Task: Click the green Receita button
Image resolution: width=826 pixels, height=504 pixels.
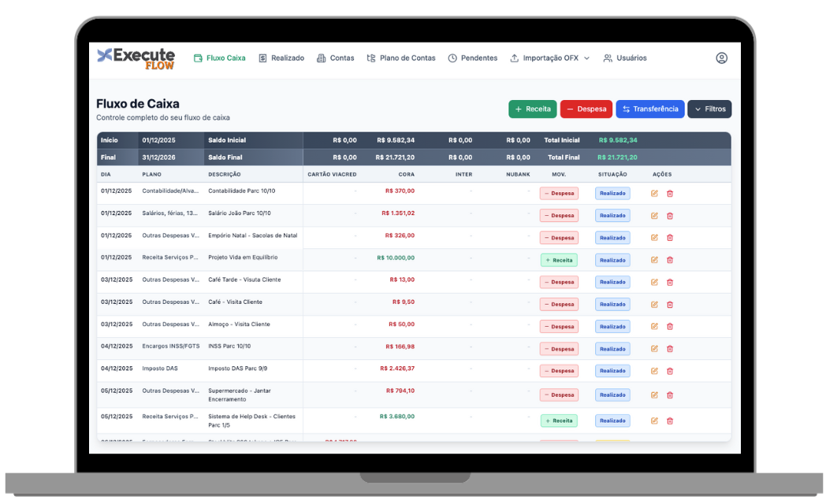Action: pyautogui.click(x=532, y=109)
